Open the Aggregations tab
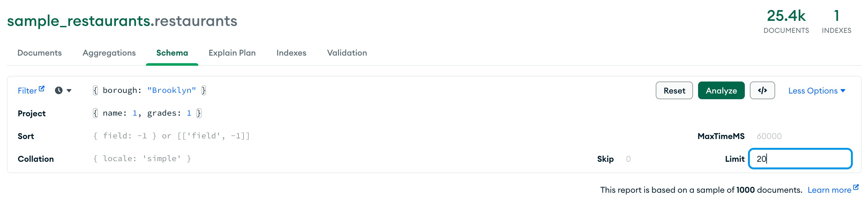Screen dimensions: 868x206 109,53
